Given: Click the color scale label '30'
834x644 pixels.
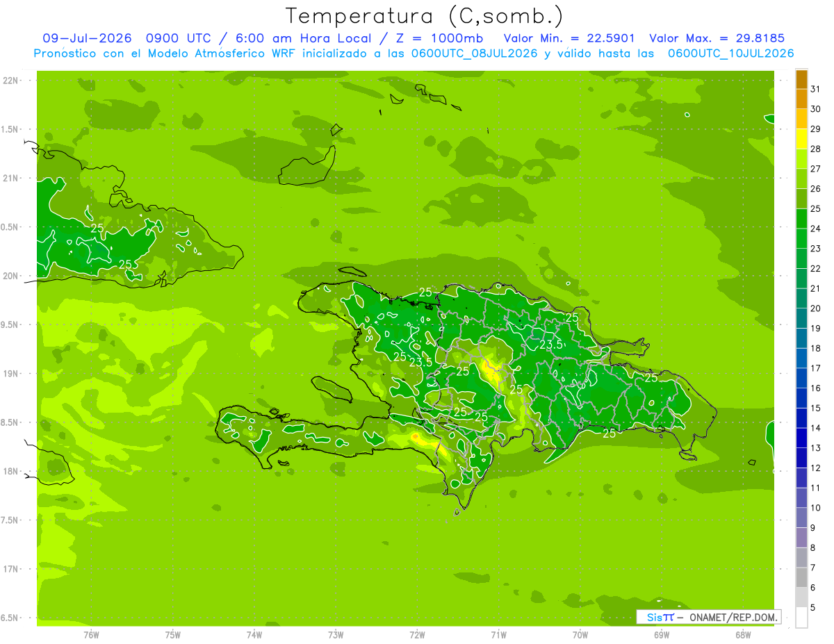Looking at the screenshot, I should click(x=816, y=109).
